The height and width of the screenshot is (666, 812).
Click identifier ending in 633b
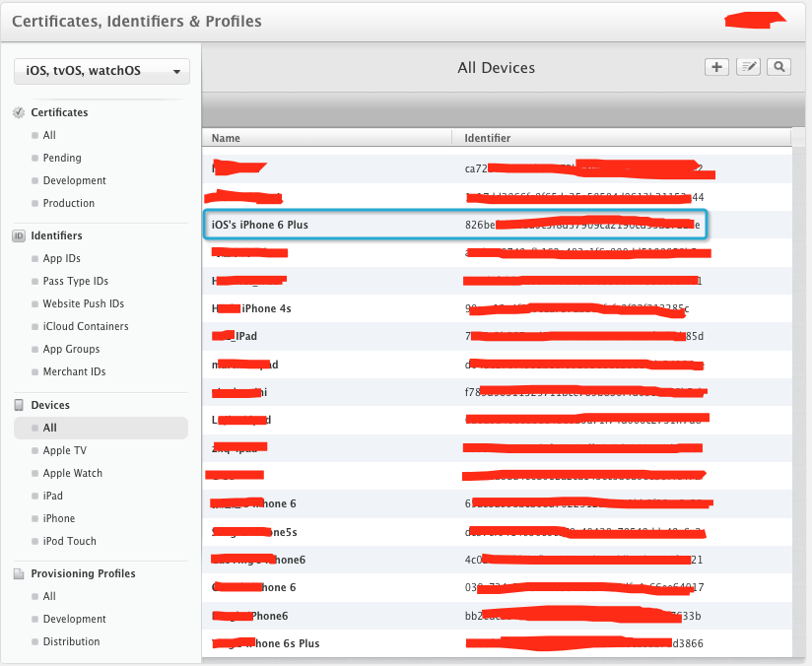click(x=583, y=616)
